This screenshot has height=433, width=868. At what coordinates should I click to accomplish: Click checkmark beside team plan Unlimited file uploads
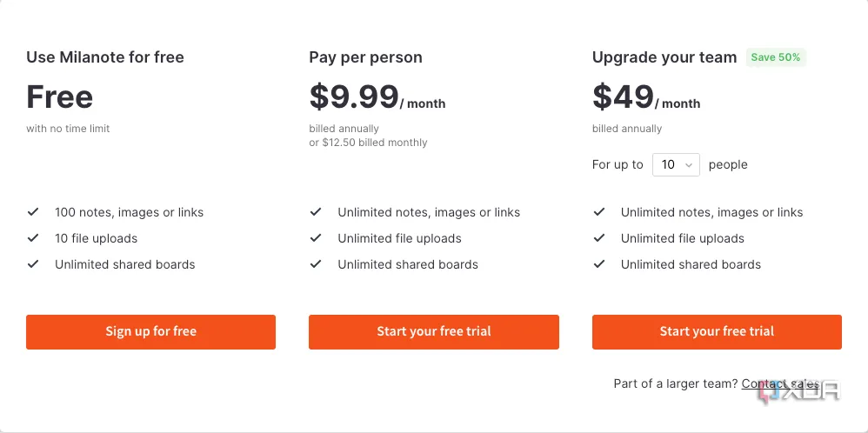pyautogui.click(x=599, y=238)
